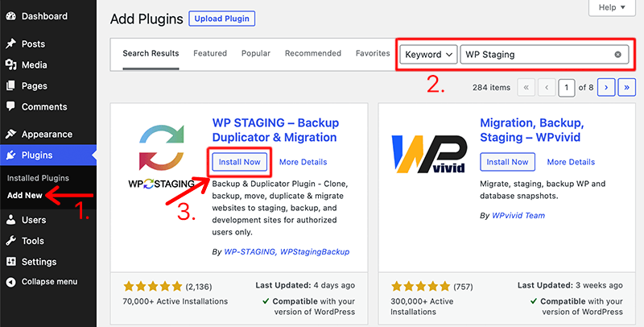
Task: Switch to the Search Results tab
Action: pyautogui.click(x=151, y=53)
